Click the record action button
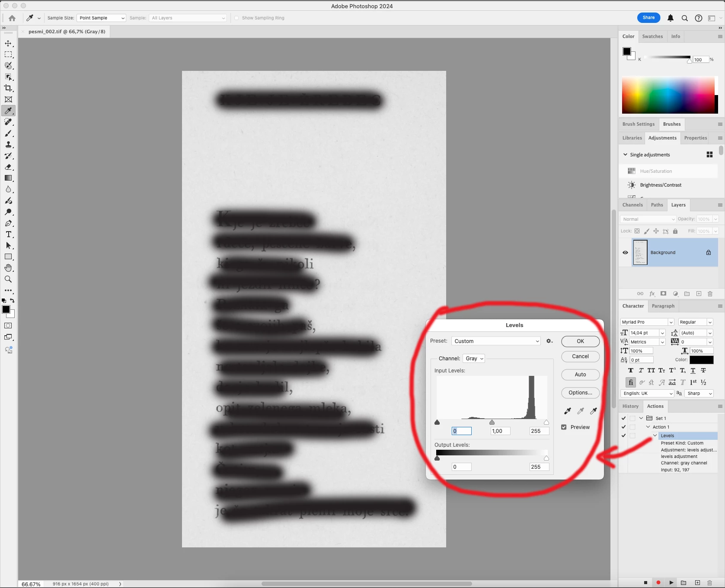This screenshot has width=725, height=588. coord(658,582)
